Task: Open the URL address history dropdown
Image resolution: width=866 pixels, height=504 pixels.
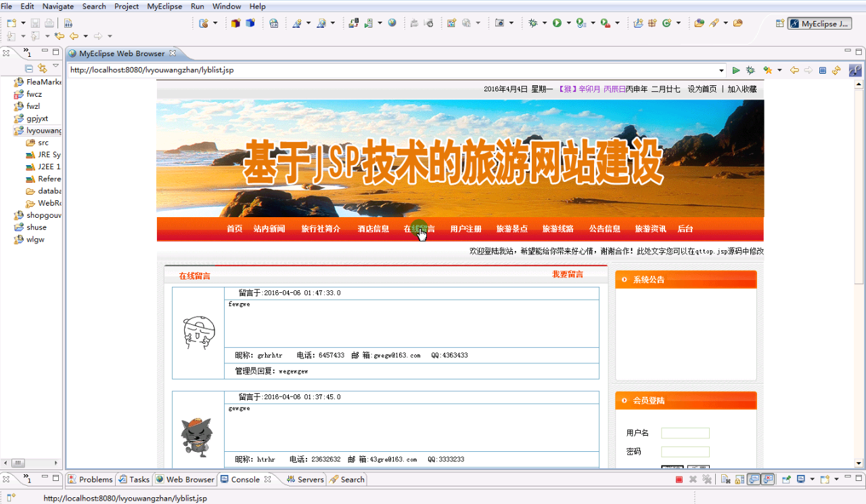Action: [721, 70]
